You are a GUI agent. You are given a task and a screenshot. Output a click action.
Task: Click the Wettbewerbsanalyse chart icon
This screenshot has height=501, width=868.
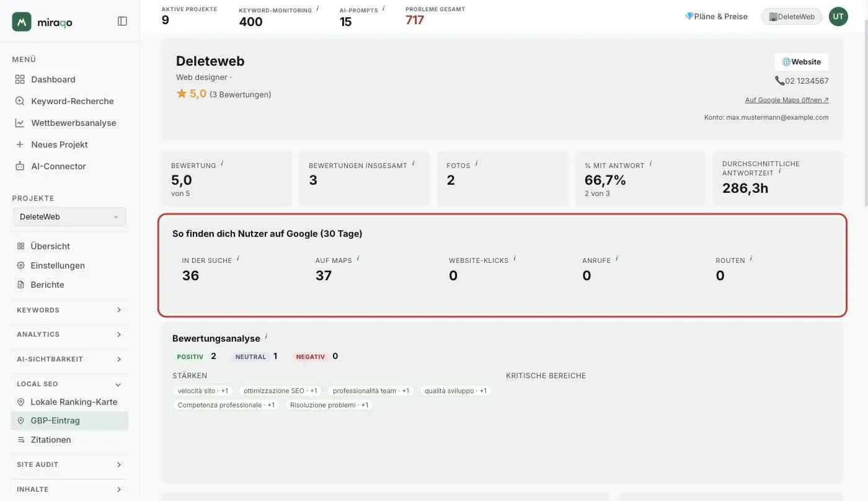pyautogui.click(x=20, y=123)
